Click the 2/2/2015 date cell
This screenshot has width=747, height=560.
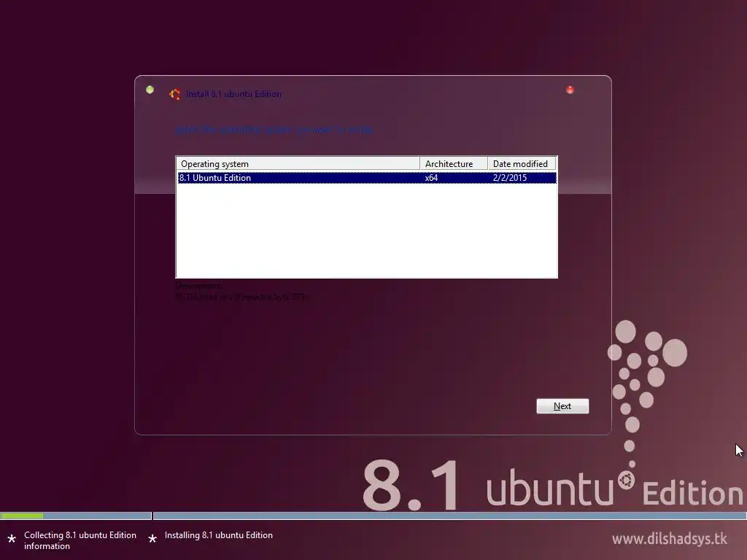pos(510,178)
